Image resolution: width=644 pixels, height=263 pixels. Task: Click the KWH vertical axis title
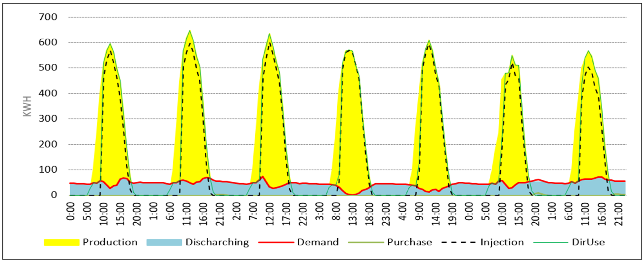27,106
